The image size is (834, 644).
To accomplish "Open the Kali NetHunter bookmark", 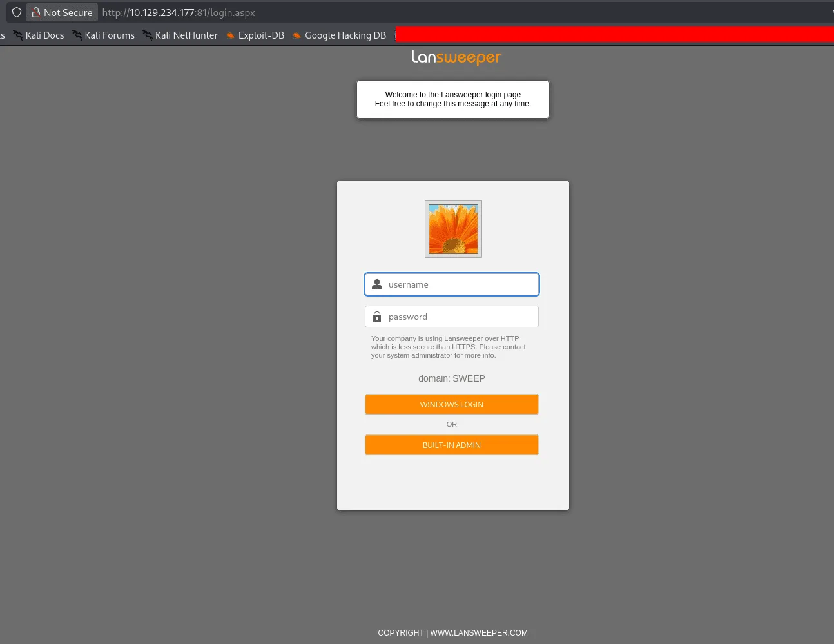I will pos(180,35).
